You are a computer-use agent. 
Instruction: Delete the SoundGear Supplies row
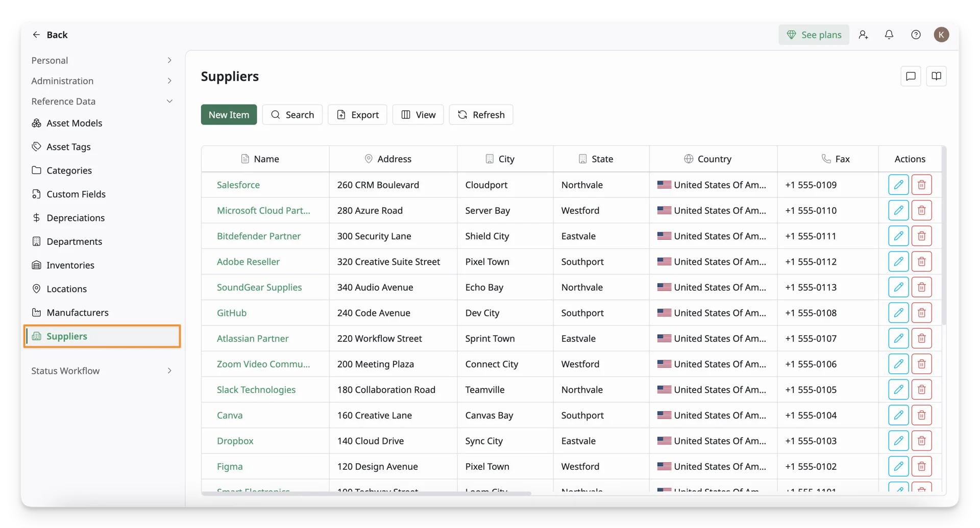(x=922, y=287)
